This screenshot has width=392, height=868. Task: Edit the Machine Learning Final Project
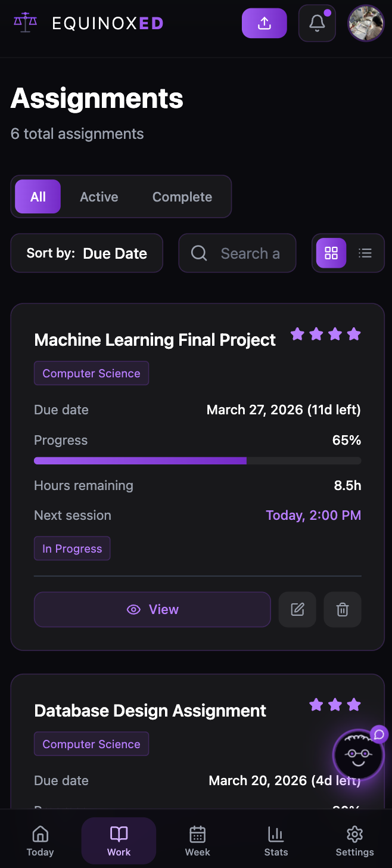click(x=297, y=609)
